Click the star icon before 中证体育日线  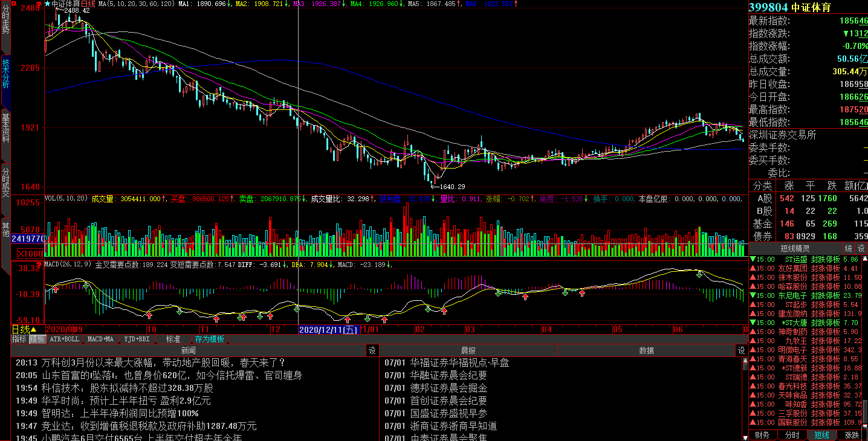click(48, 4)
